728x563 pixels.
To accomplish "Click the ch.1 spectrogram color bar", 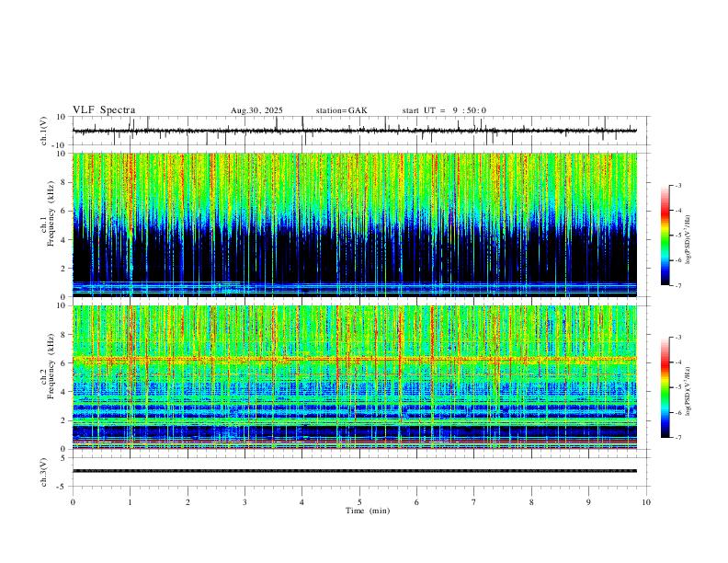I will (665, 236).
